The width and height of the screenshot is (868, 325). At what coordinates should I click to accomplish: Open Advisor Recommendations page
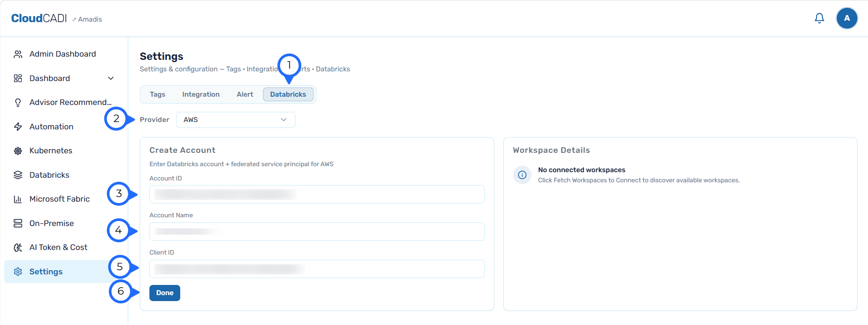click(70, 103)
